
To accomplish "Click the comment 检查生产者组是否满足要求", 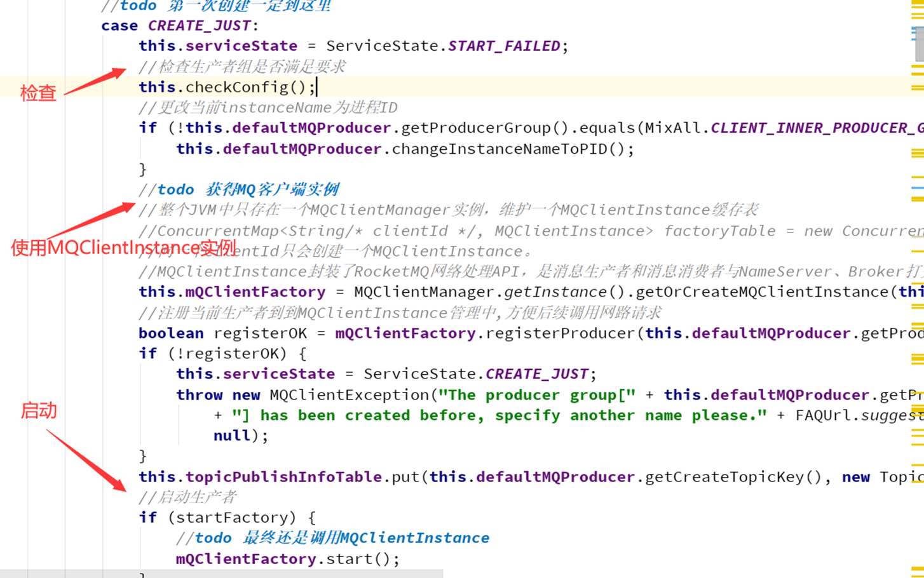I will point(242,67).
